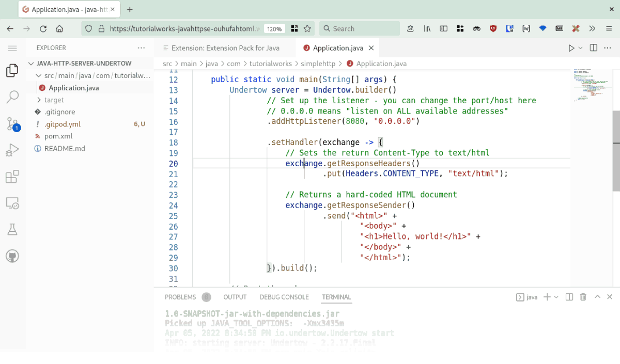Bookmark this page via the star icon
Viewport: 620px width, 364px height.
click(x=307, y=28)
